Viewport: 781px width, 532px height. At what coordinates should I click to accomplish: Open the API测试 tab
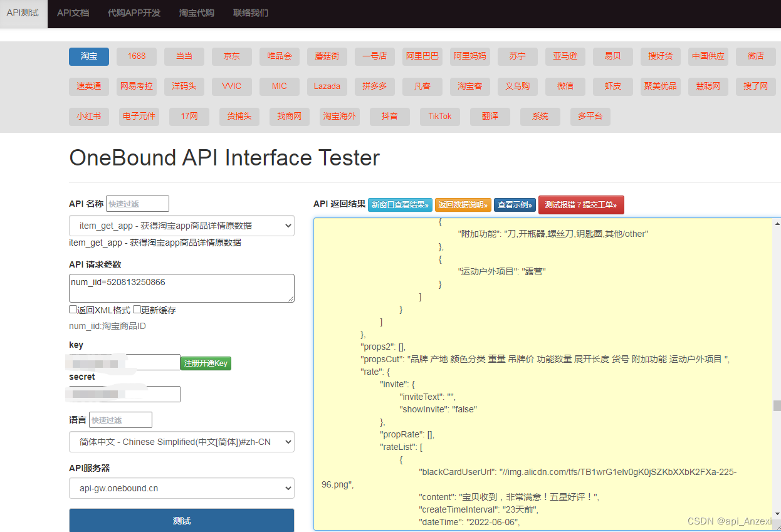click(x=23, y=13)
